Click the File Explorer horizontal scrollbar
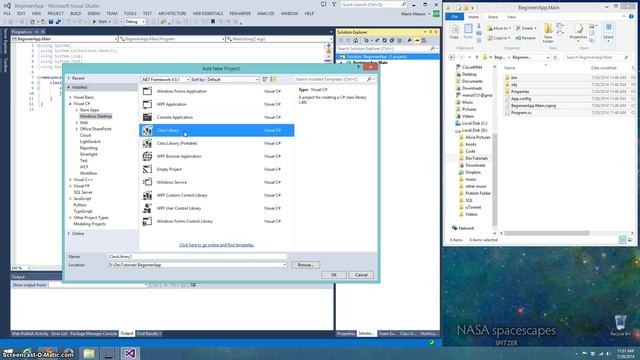 click(547, 233)
